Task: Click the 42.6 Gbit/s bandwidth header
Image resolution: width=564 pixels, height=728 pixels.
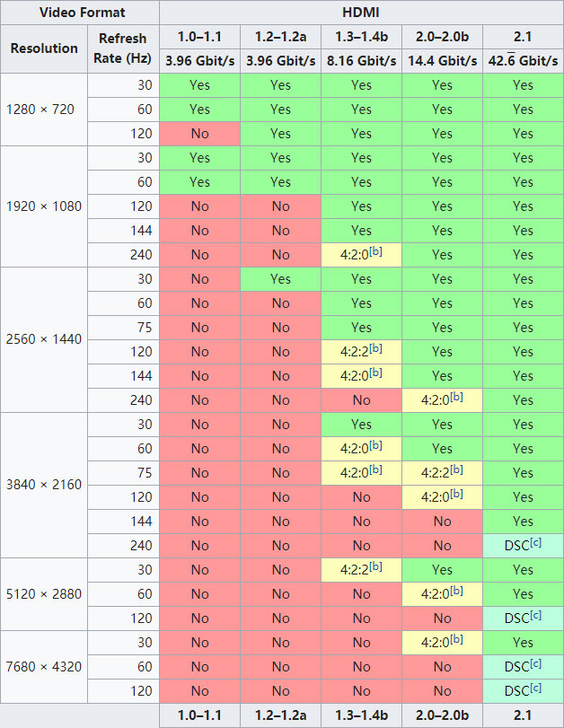Action: [x=523, y=61]
